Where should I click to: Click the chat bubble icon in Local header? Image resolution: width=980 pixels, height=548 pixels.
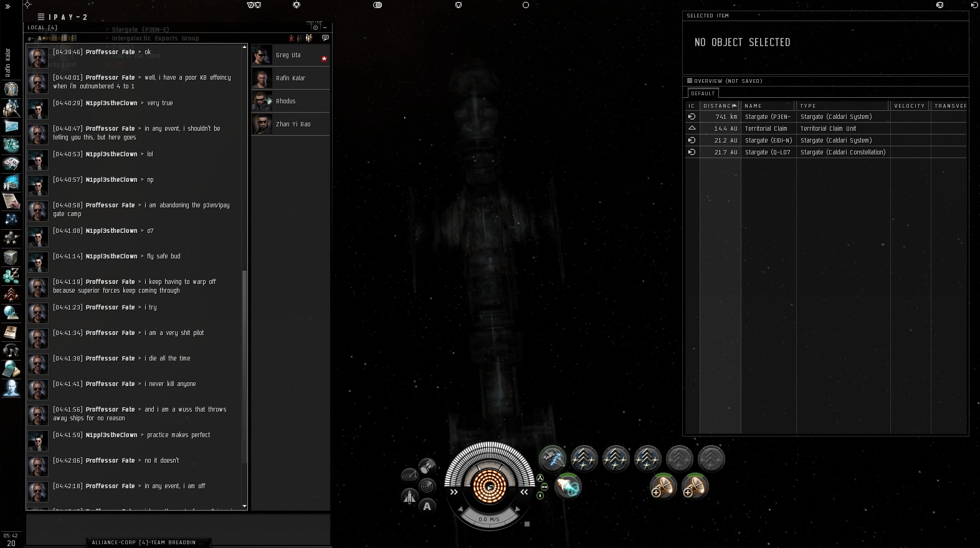[x=325, y=38]
